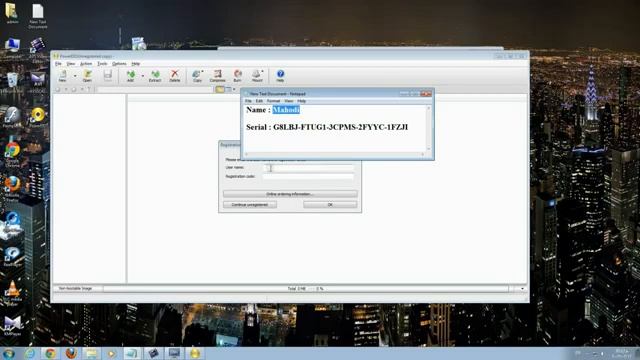The height and width of the screenshot is (360, 640).
Task: Open Windows Explorer from the taskbar
Action: coord(91,353)
